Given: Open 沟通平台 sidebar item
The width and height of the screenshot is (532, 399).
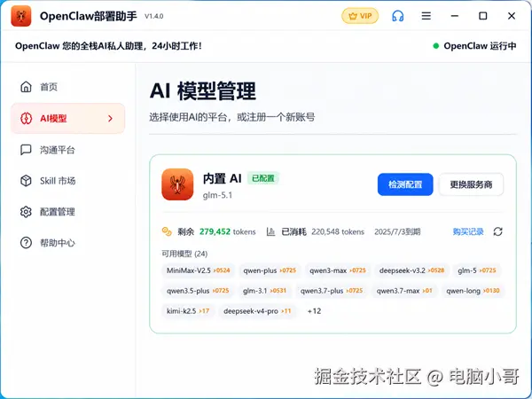Looking at the screenshot, I should point(68,150).
